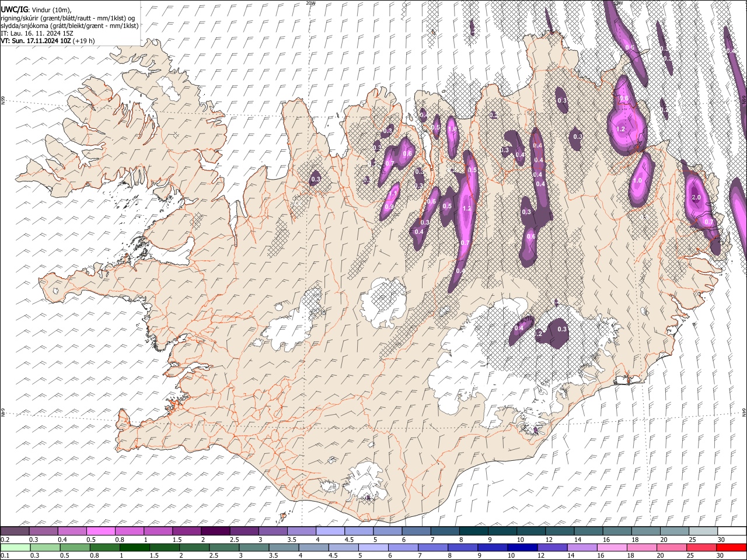Click the '12' label in the snow legend row
The width and height of the screenshot is (747, 560).
[549, 540]
